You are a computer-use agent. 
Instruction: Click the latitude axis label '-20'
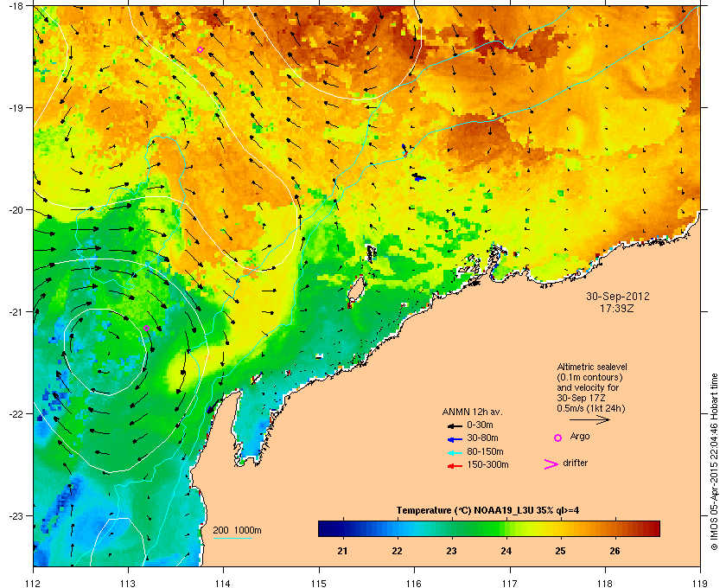point(15,209)
